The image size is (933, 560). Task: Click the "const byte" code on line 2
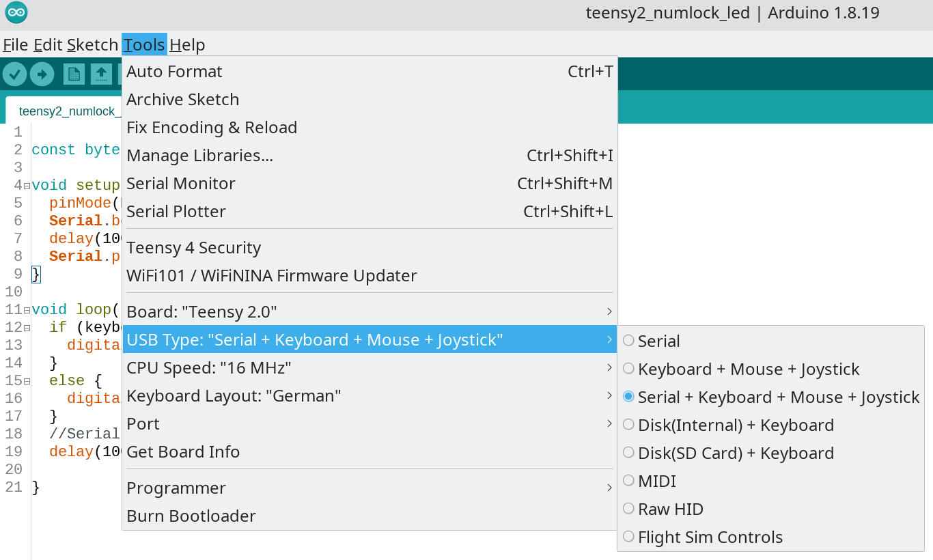[76, 150]
